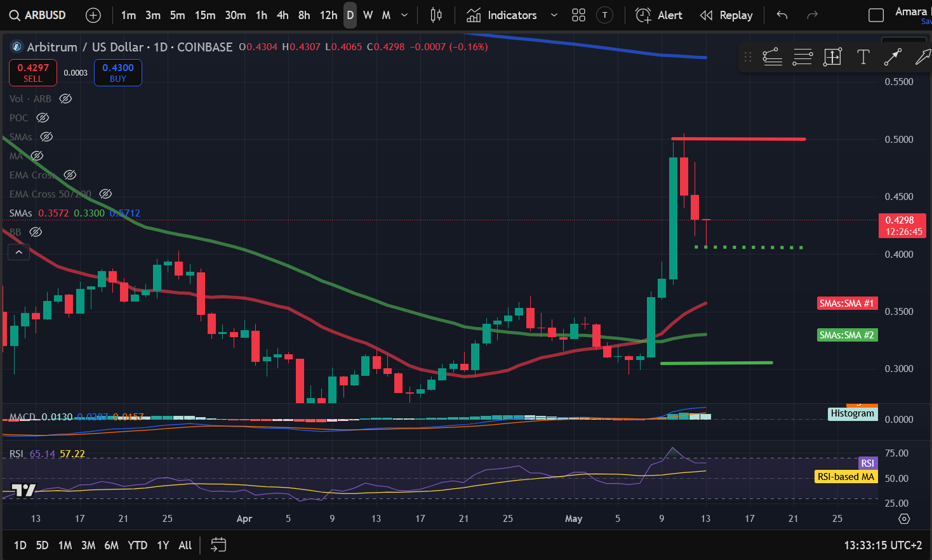Image resolution: width=932 pixels, height=560 pixels.
Task: Start bar Replay mode
Action: coord(726,15)
